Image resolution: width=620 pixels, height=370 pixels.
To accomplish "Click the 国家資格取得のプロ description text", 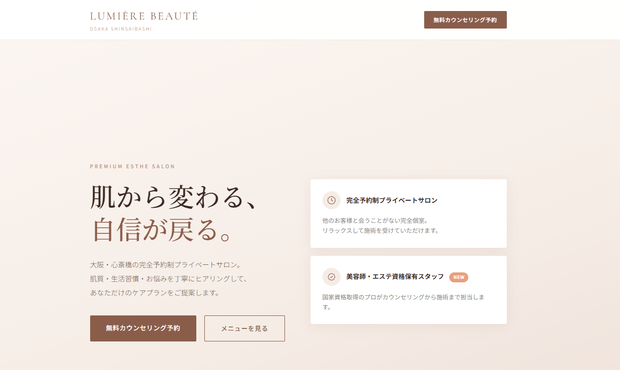I will coord(403,302).
